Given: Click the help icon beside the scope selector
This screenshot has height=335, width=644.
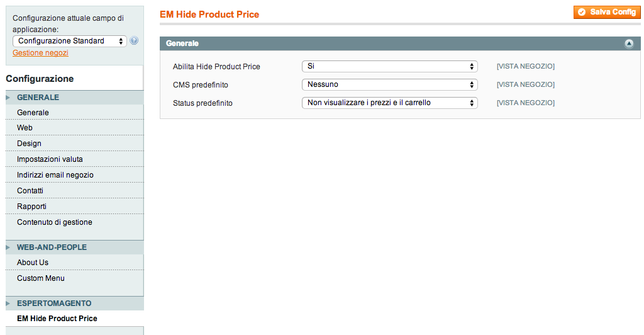Looking at the screenshot, I should (134, 41).
